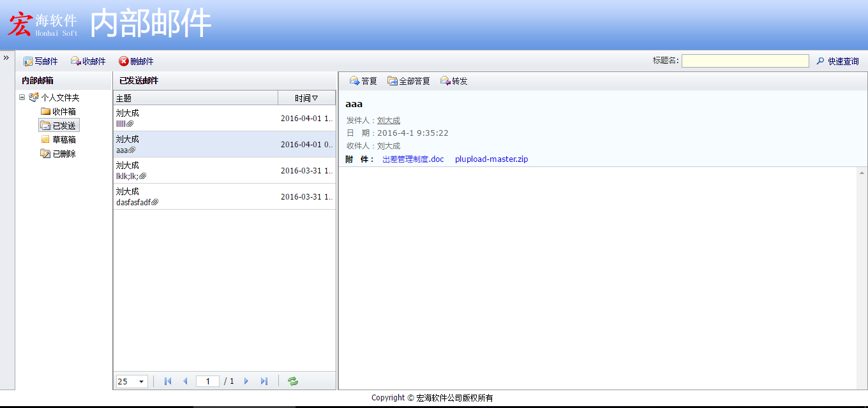Image resolution: width=868 pixels, height=408 pixels.
Task: Click the attachment paperclip on the lllll mail
Action: [x=130, y=124]
